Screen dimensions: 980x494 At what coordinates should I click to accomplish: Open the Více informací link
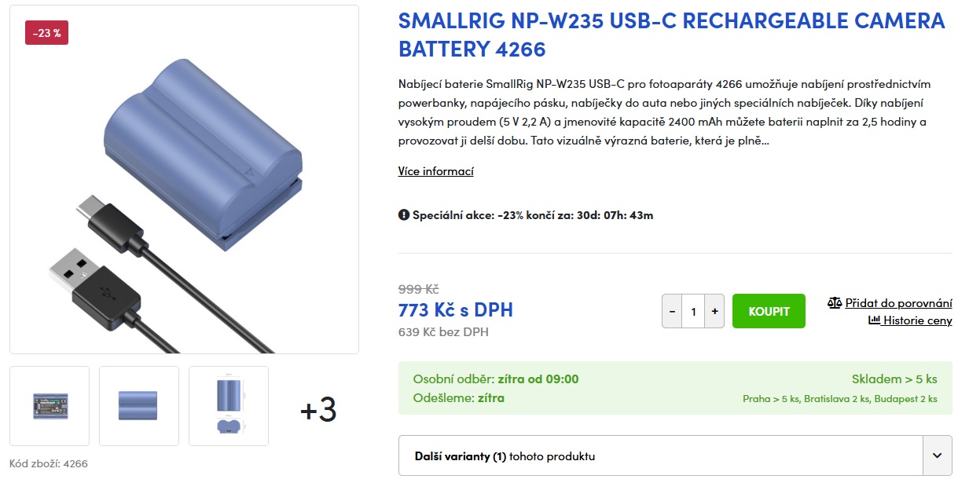click(435, 171)
